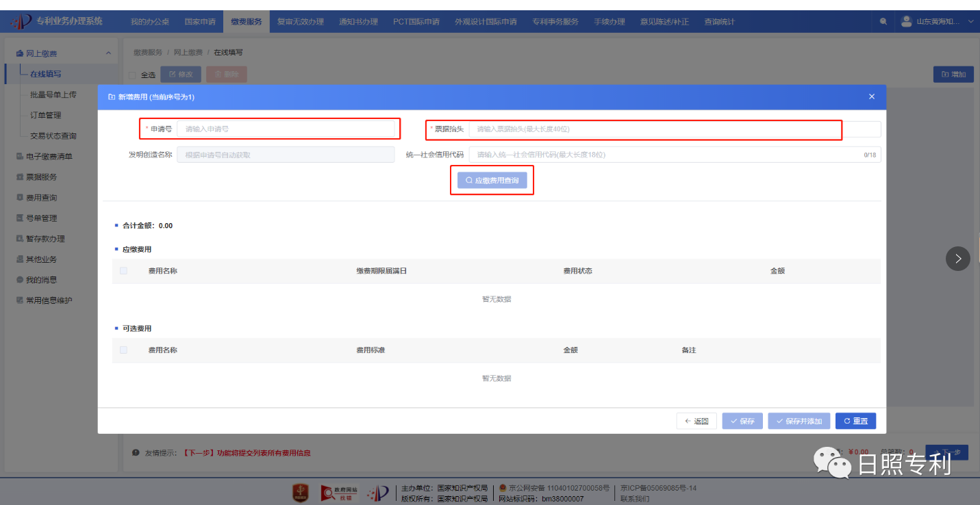Check the 可选费用 table select-all checkbox
The image size is (980, 505).
click(123, 350)
